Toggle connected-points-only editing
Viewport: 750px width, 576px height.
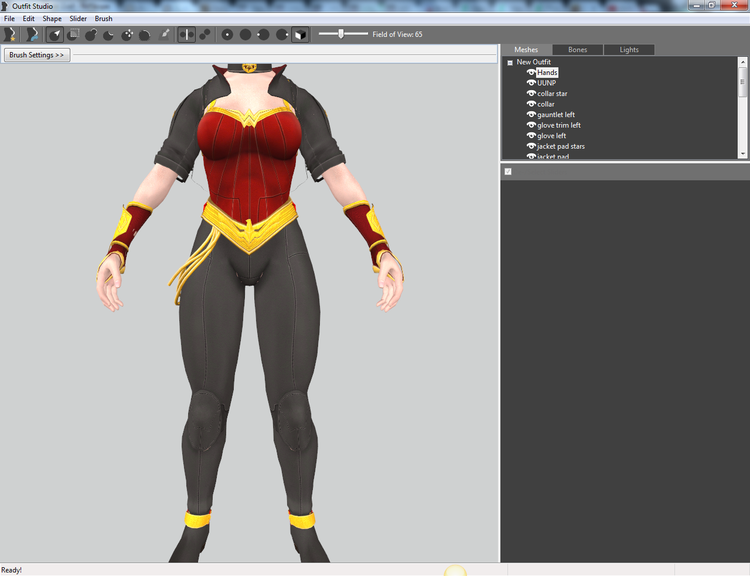[205, 34]
